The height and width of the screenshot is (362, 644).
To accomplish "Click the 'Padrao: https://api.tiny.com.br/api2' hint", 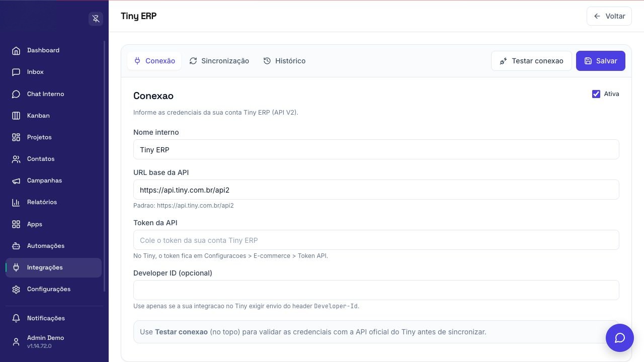I will tap(184, 206).
